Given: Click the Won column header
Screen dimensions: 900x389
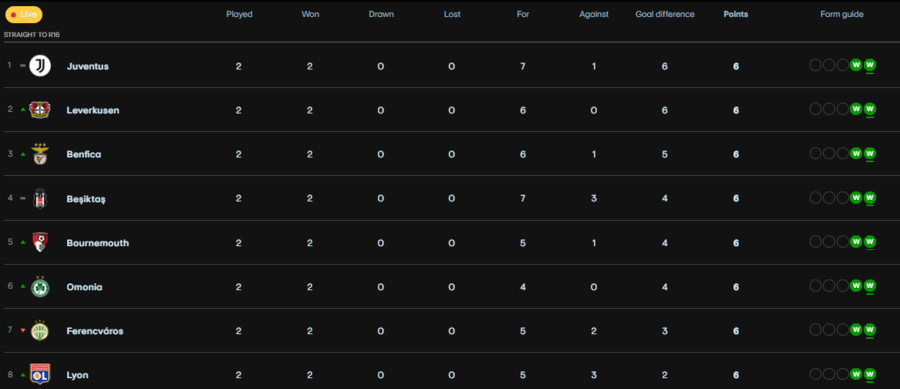Looking at the screenshot, I should pos(310,14).
